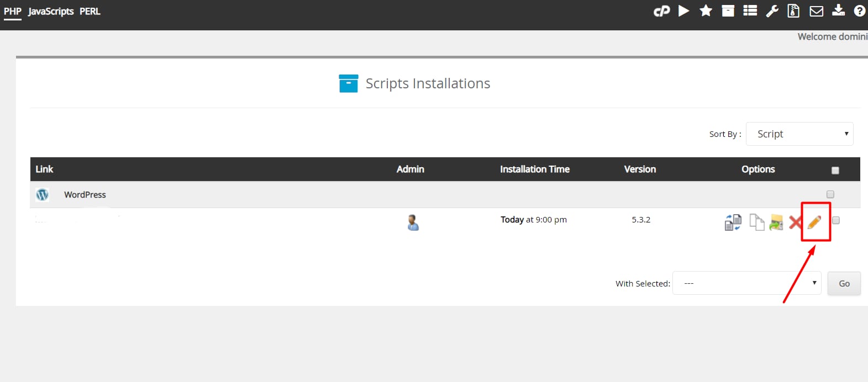This screenshot has height=382, width=868.
Task: Open the envelope email settings icon
Action: point(816,11)
